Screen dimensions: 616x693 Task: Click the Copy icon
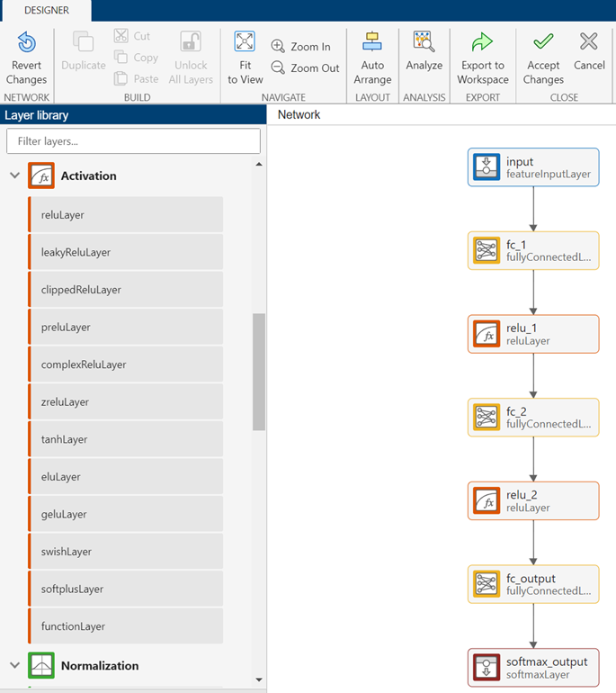tap(121, 57)
